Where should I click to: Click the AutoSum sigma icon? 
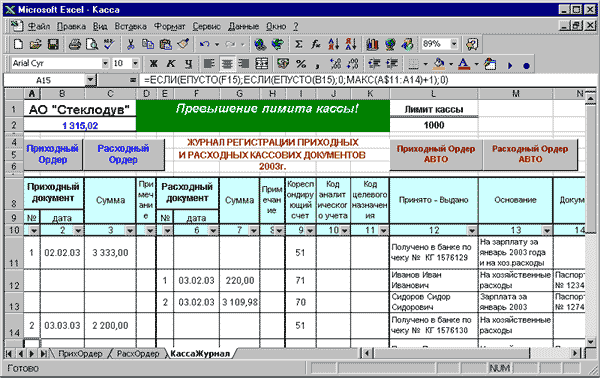299,44
